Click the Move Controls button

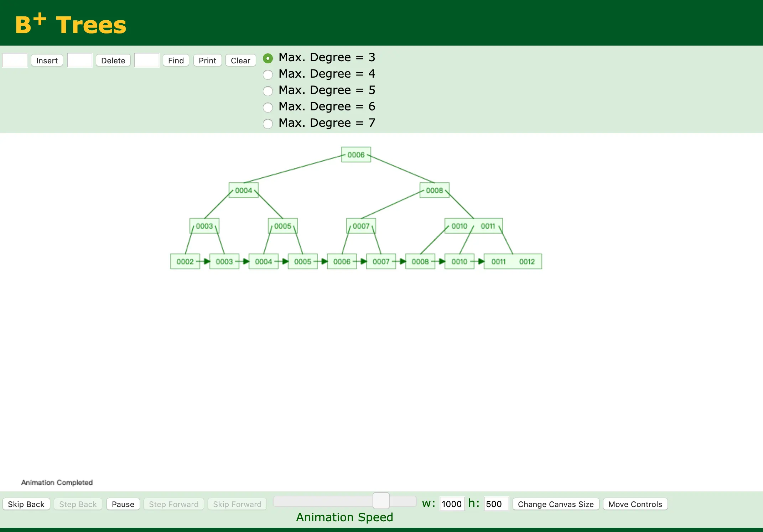tap(635, 504)
